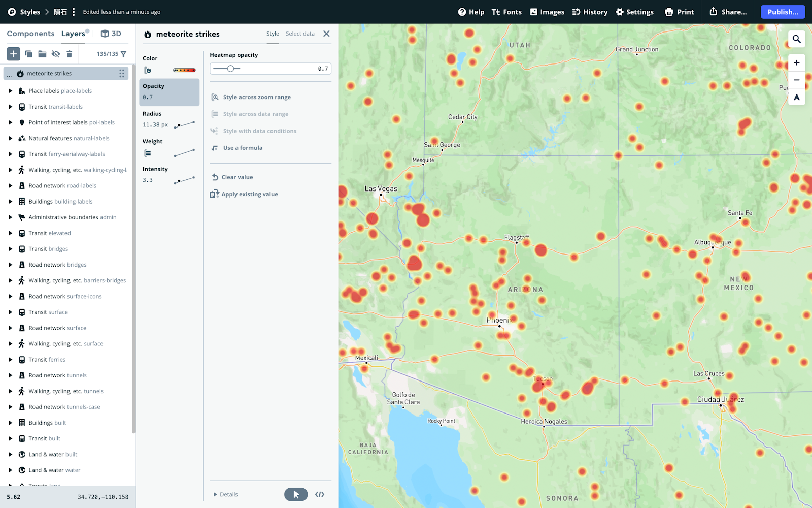Select the Opacity property

tap(169, 92)
